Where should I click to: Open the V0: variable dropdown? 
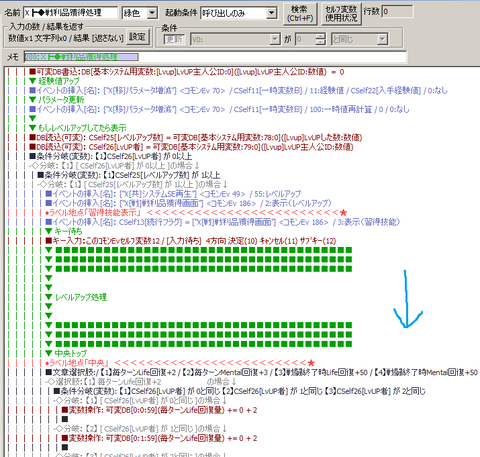pyautogui.click(x=275, y=39)
